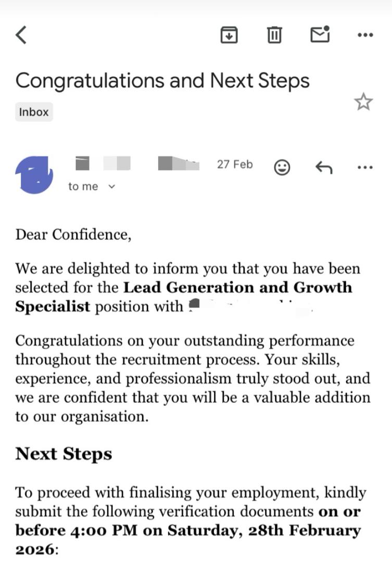Viewport: 392px width, 562px height.
Task: Tap the sender's blue profile avatar
Action: click(34, 174)
